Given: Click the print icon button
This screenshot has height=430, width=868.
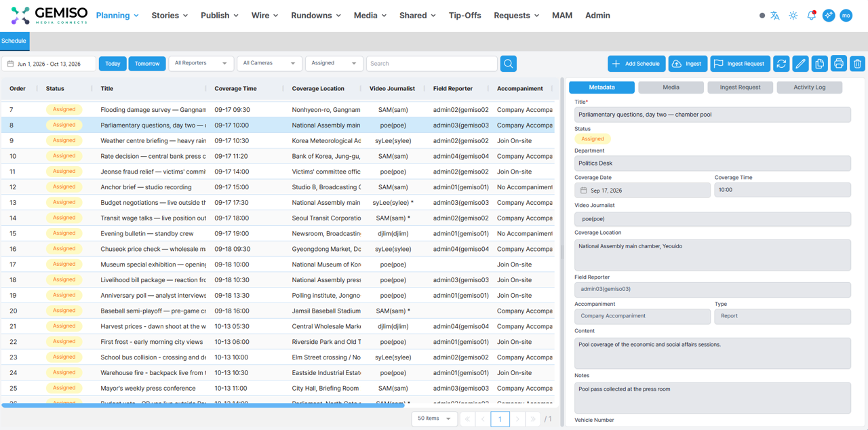Looking at the screenshot, I should pos(838,64).
